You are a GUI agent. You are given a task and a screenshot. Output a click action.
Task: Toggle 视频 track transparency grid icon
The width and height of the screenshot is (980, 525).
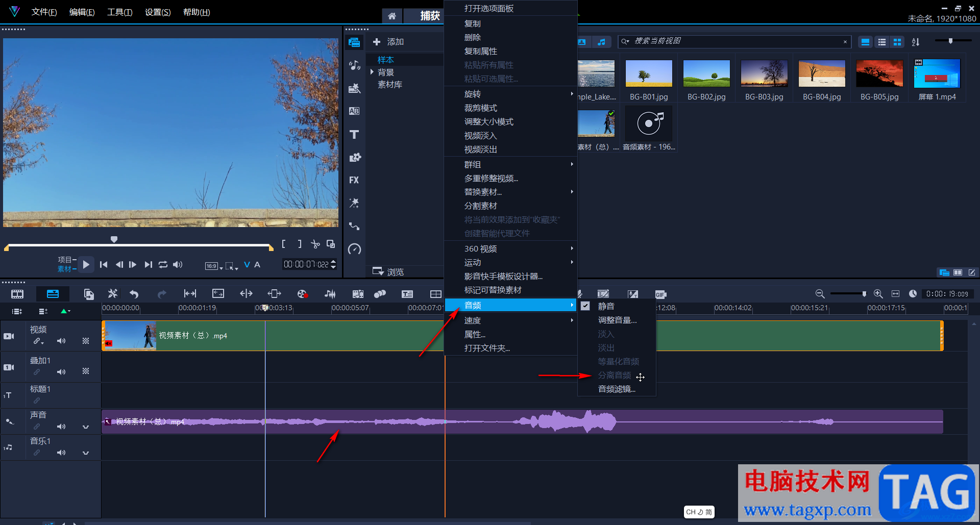[x=86, y=341]
